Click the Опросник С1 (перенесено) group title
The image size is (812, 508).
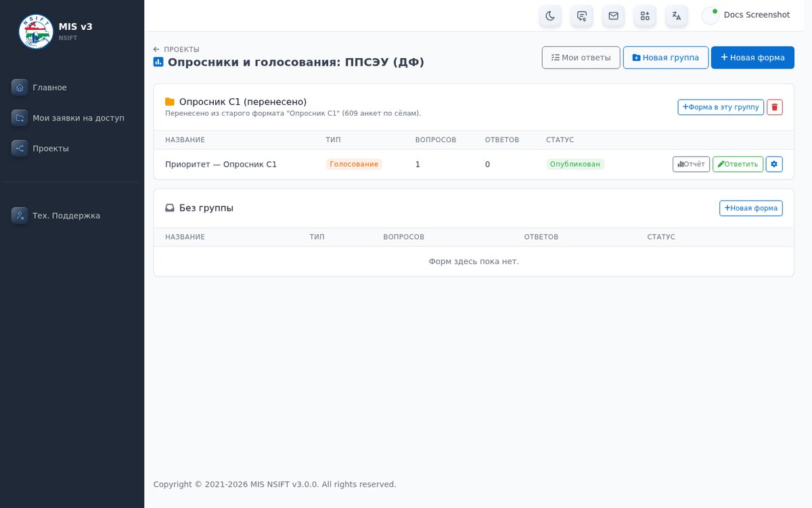pos(243,102)
